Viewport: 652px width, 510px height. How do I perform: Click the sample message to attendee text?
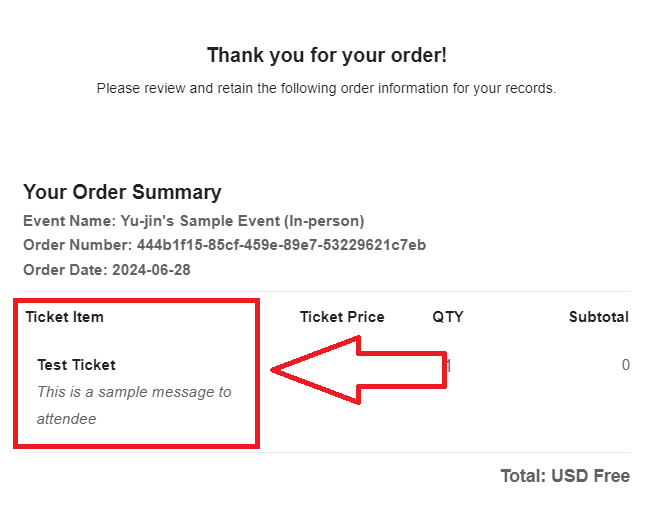pyautogui.click(x=134, y=405)
